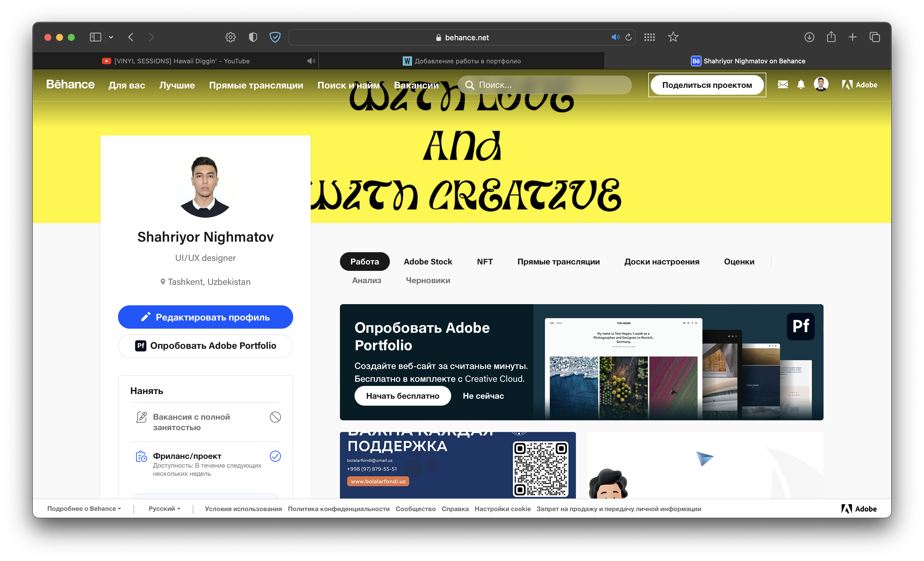Open the Черновики tab
Image resolution: width=924 pixels, height=561 pixels.
[x=428, y=280]
